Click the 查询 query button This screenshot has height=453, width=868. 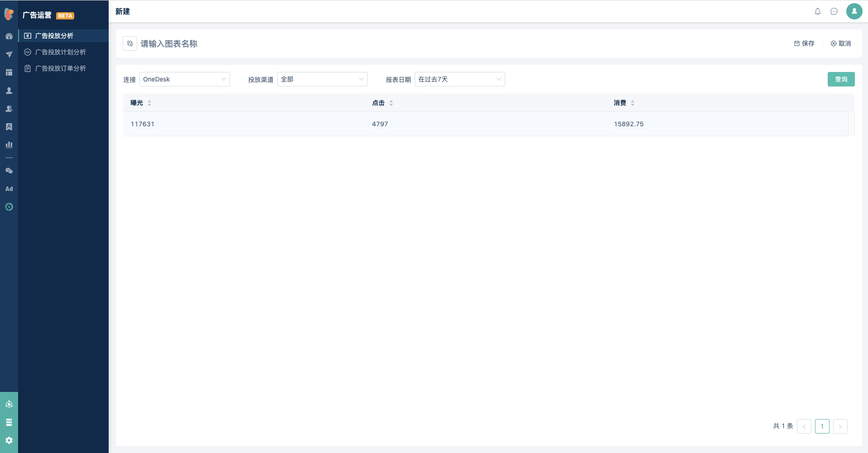click(x=841, y=79)
